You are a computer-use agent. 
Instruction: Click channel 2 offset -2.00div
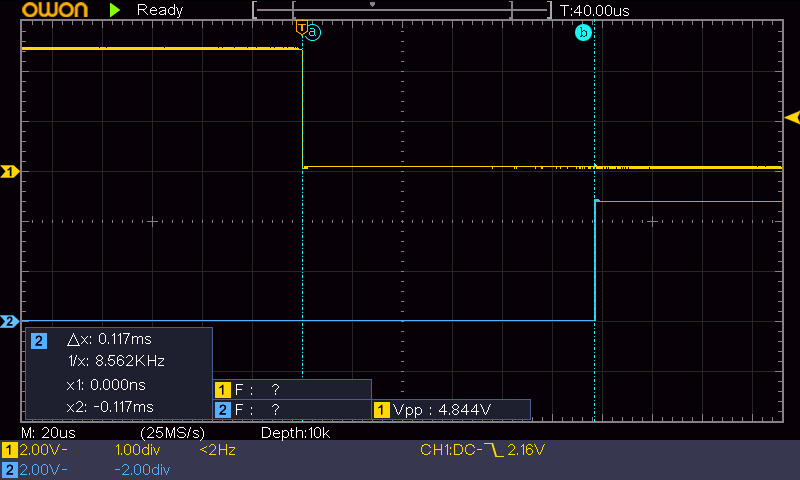(x=142, y=469)
